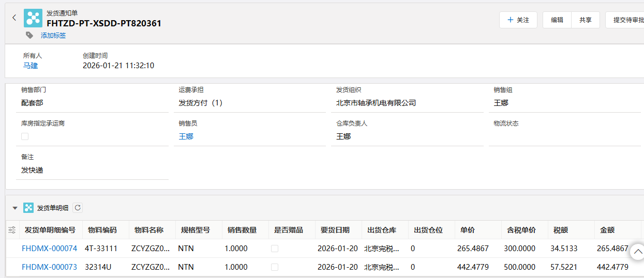Click the 发货单明细 section icon
644x278 pixels.
[x=28, y=208]
